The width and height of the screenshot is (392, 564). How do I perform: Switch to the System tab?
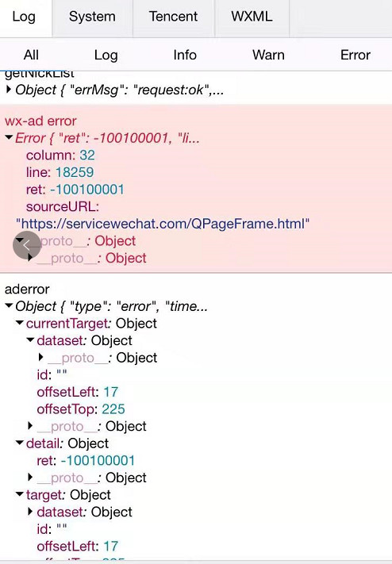pyautogui.click(x=92, y=17)
